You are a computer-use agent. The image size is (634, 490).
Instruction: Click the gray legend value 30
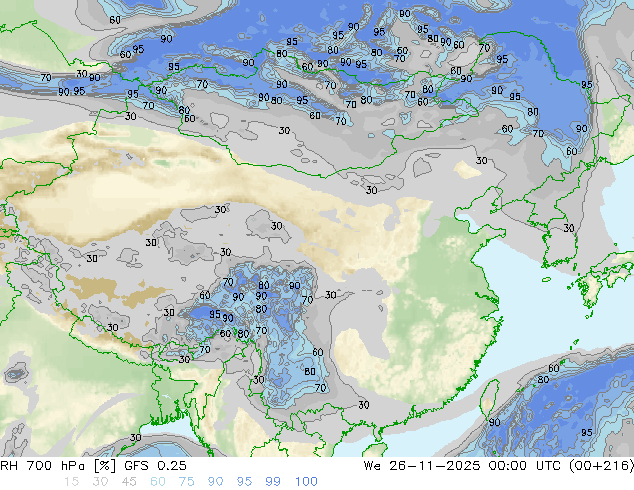[100, 482]
